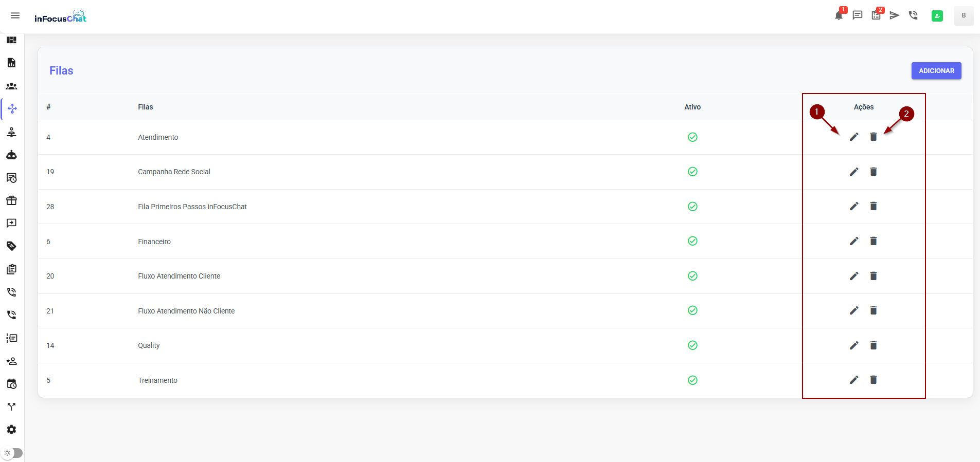Click the active checkmark for Quality queue
The width and height of the screenshot is (980, 462).
point(692,345)
